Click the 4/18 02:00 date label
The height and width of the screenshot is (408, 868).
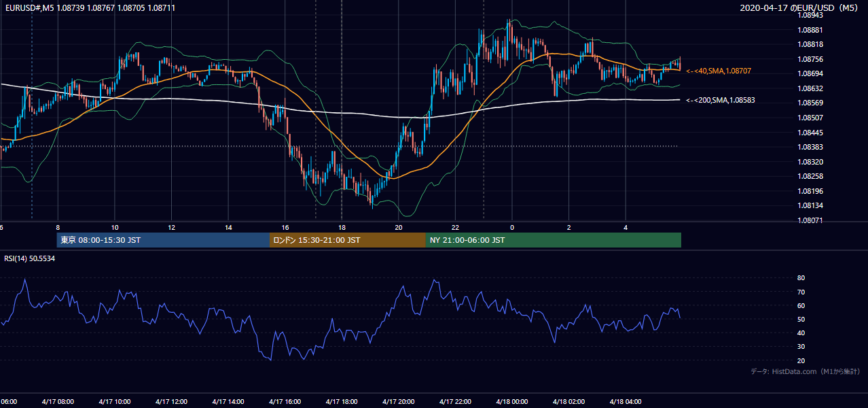pos(568,401)
